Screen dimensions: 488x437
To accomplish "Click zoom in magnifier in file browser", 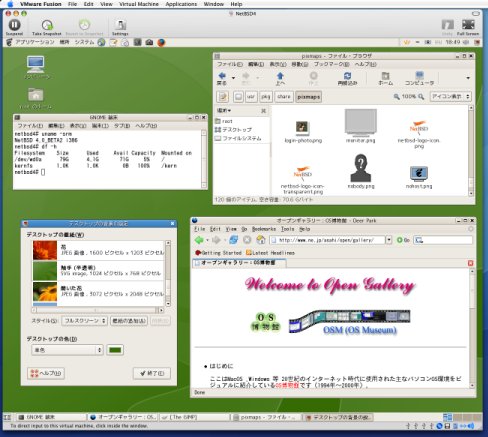I will pyautogui.click(x=421, y=97).
